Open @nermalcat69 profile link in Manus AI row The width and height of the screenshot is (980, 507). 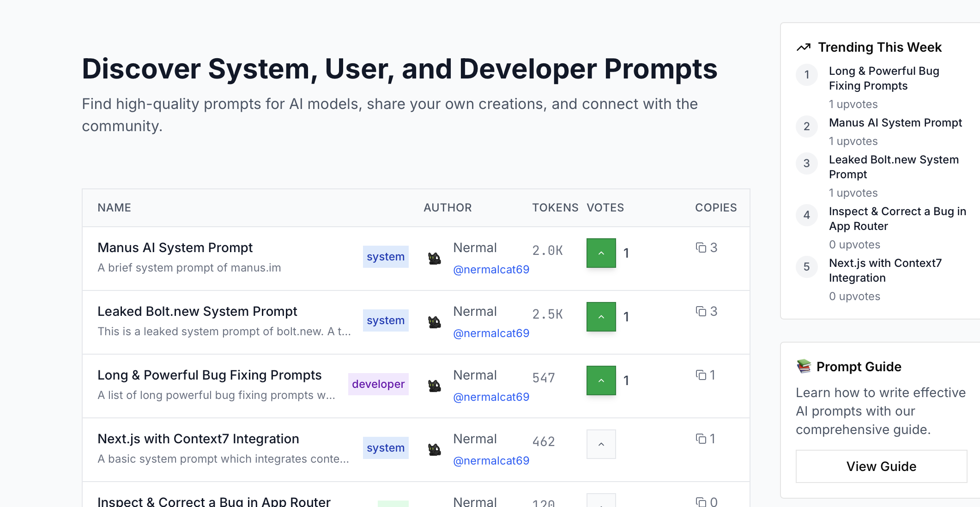point(491,270)
